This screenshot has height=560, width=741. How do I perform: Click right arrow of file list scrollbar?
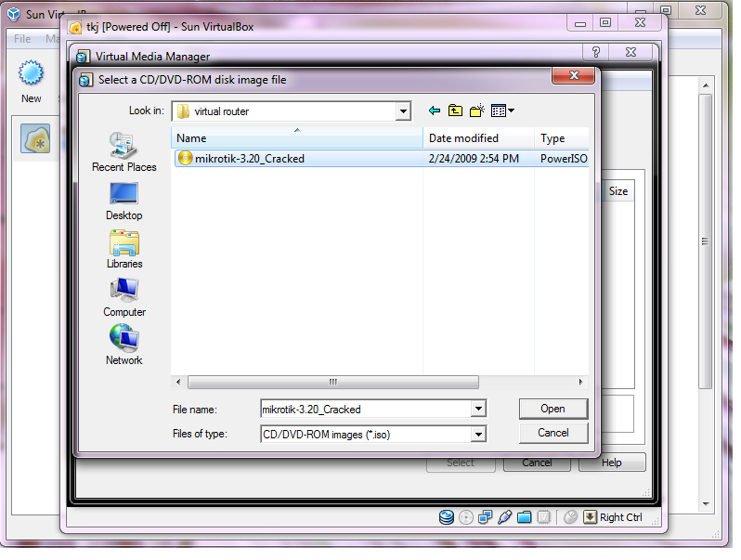pos(580,382)
